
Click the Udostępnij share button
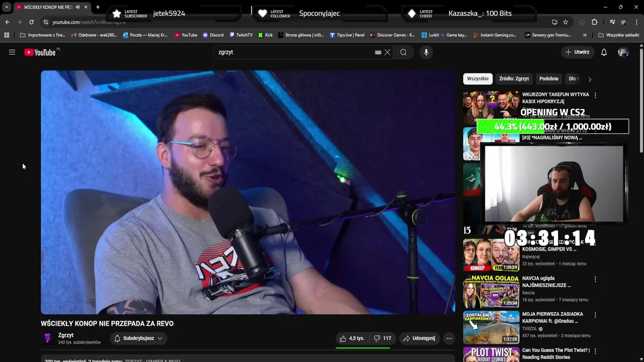tap(419, 338)
